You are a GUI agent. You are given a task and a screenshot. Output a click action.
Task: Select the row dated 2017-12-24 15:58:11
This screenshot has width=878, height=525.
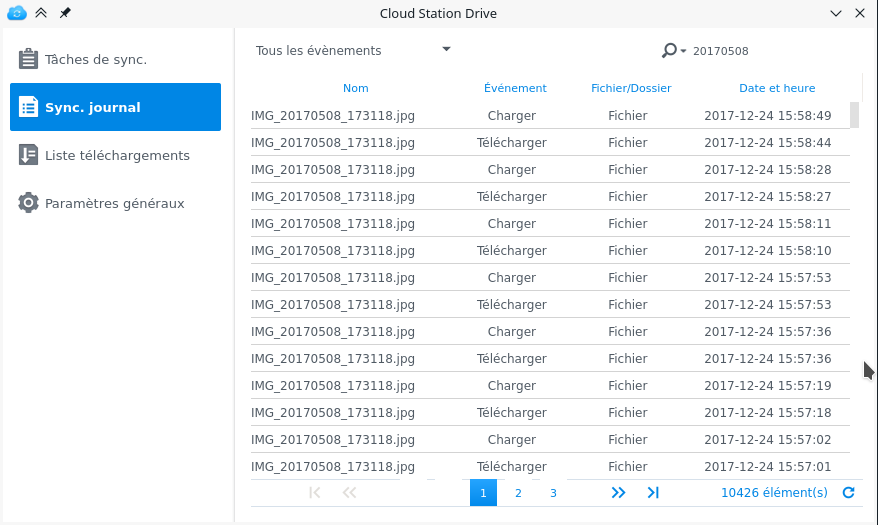pyautogui.click(x=550, y=223)
